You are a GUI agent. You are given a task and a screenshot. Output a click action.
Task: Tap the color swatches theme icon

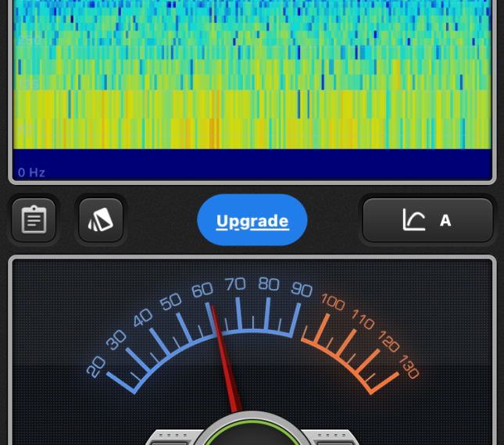coord(101,220)
